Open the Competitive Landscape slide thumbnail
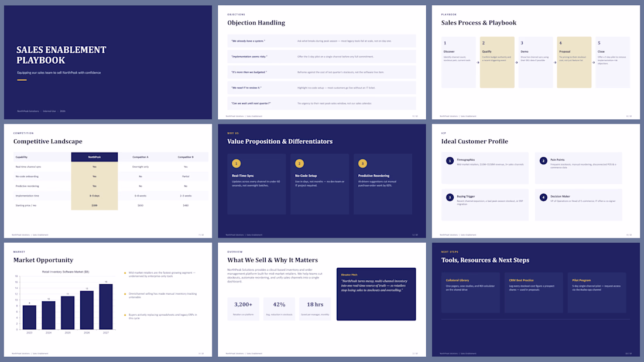The width and height of the screenshot is (644, 362). click(108, 181)
